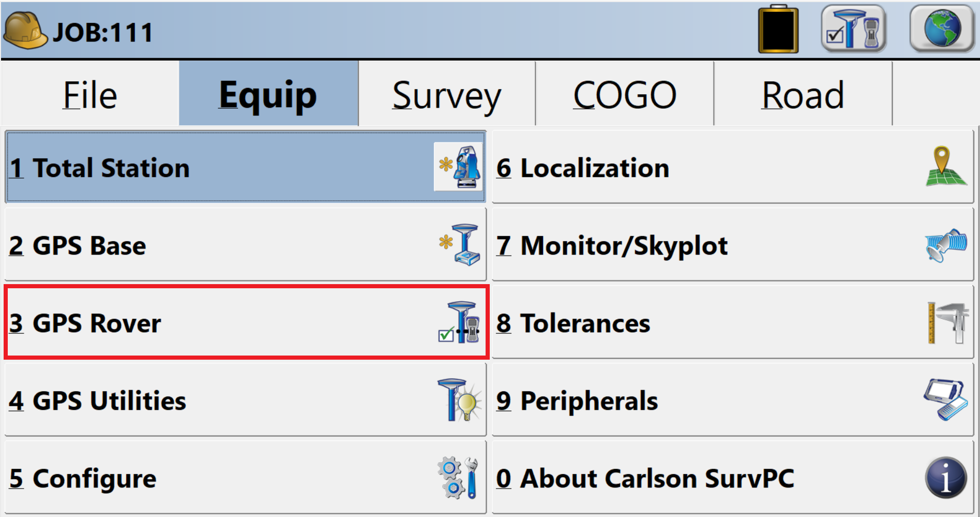980x517 pixels.
Task: Click the About info icon
Action: click(946, 478)
